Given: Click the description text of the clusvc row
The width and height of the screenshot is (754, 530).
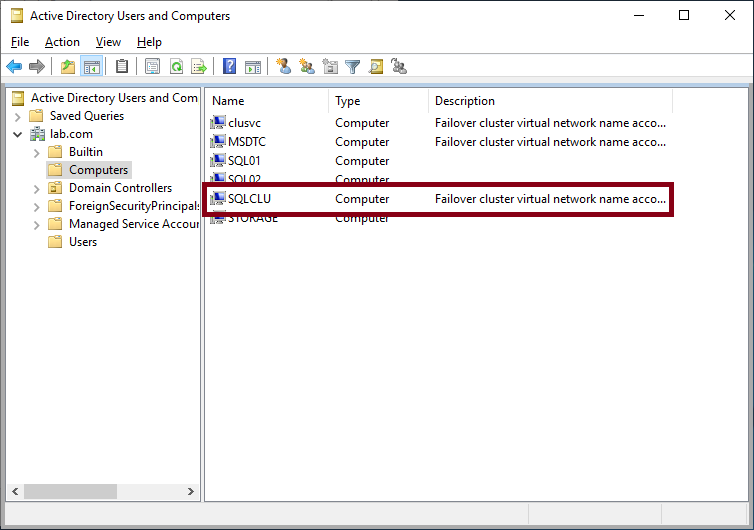Looking at the screenshot, I should (x=550, y=123).
